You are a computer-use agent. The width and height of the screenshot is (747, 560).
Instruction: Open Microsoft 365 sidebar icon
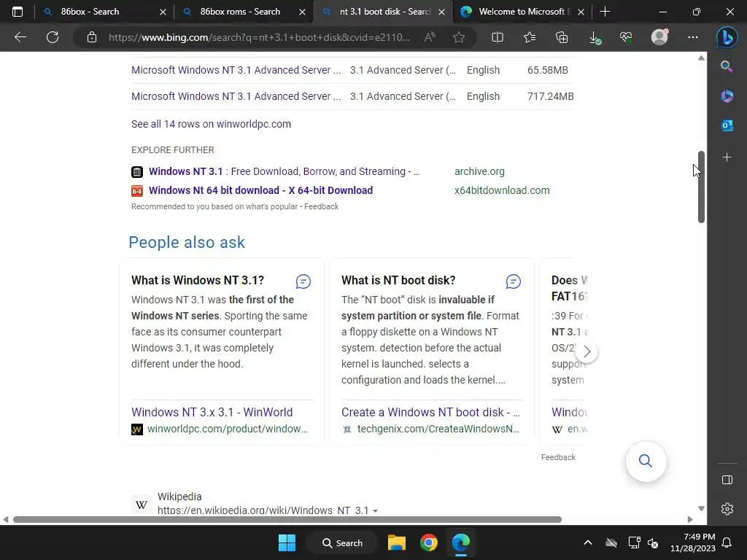[727, 96]
